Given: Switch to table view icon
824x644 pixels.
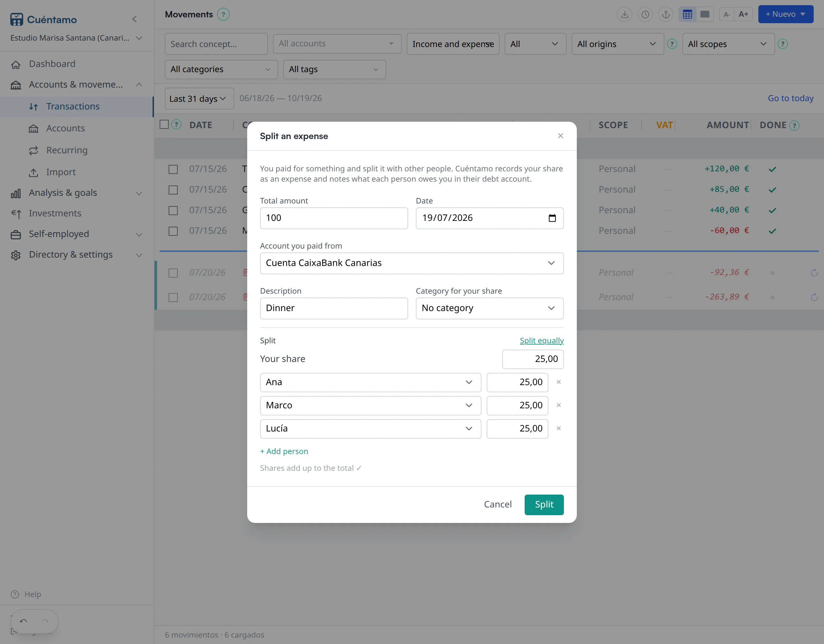Looking at the screenshot, I should coord(688,14).
